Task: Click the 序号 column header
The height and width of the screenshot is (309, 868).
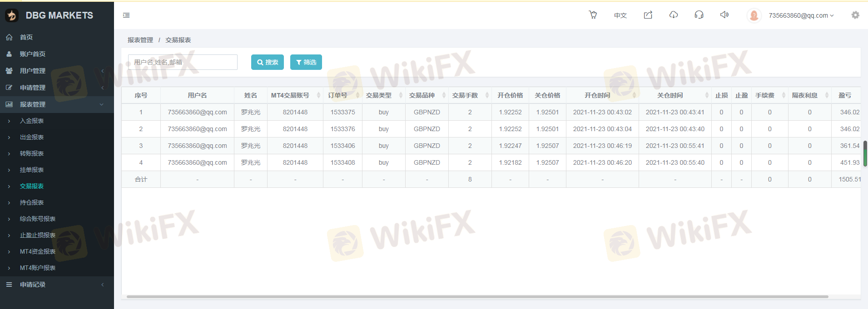Action: click(x=141, y=95)
